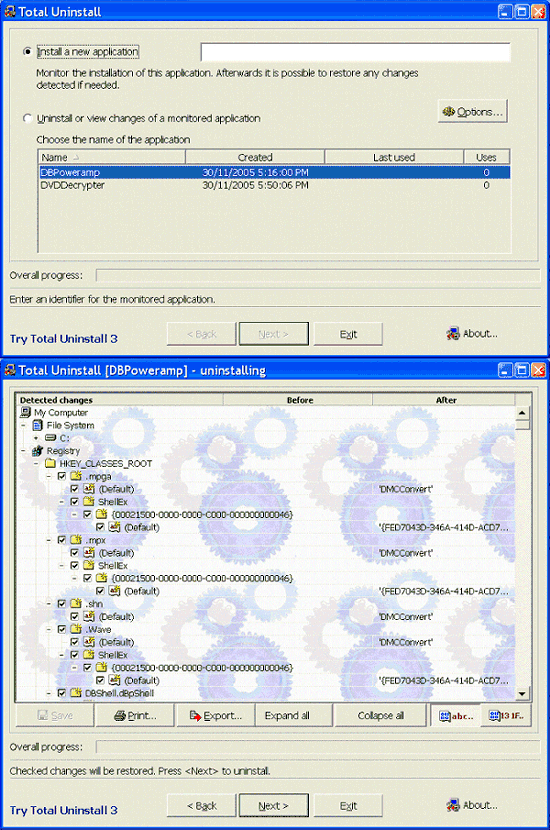Click the Options gear icon
550x830 pixels.
point(449,112)
